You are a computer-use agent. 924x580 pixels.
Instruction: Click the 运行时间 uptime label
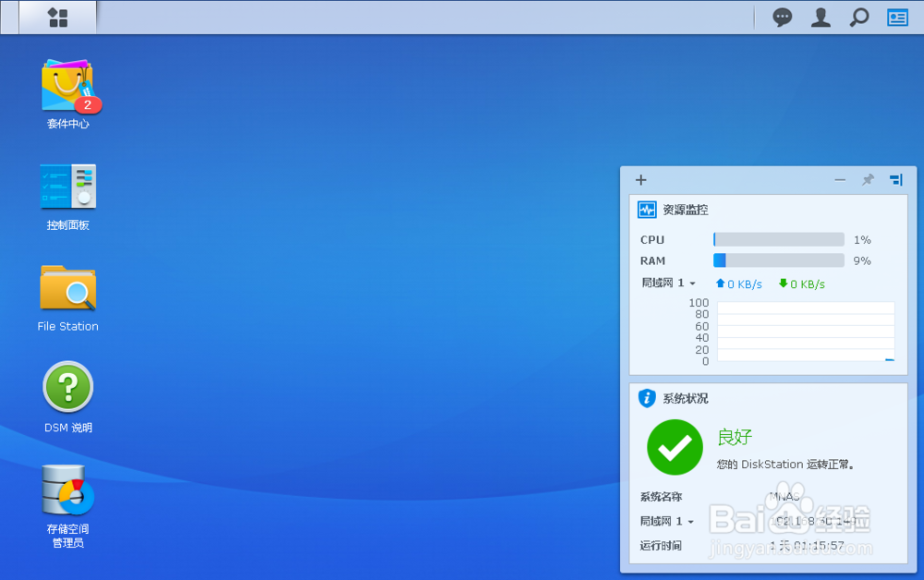pyautogui.click(x=661, y=546)
